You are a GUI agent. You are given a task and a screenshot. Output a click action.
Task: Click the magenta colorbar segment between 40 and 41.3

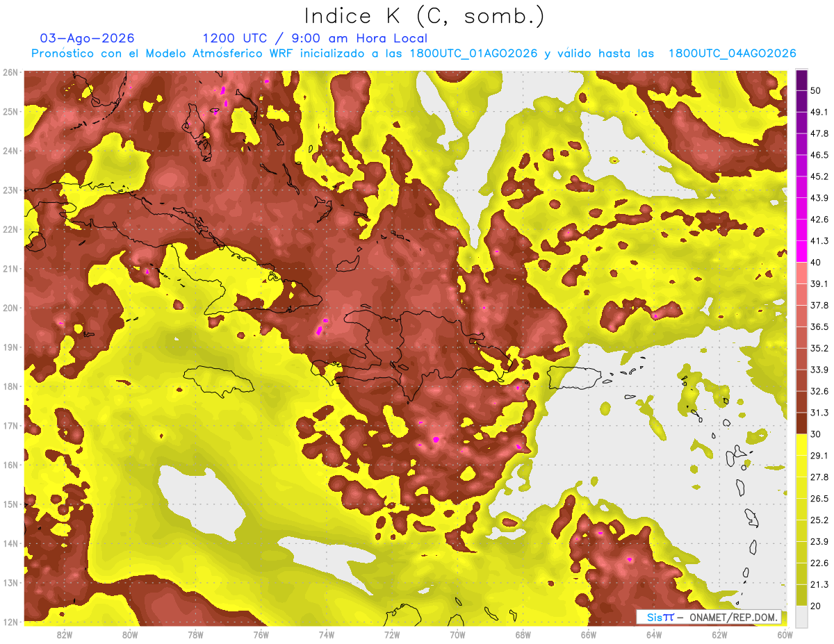pyautogui.click(x=801, y=251)
